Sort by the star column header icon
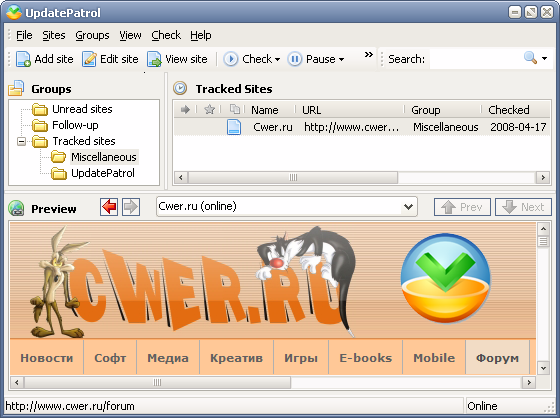560x418 pixels. (x=209, y=109)
